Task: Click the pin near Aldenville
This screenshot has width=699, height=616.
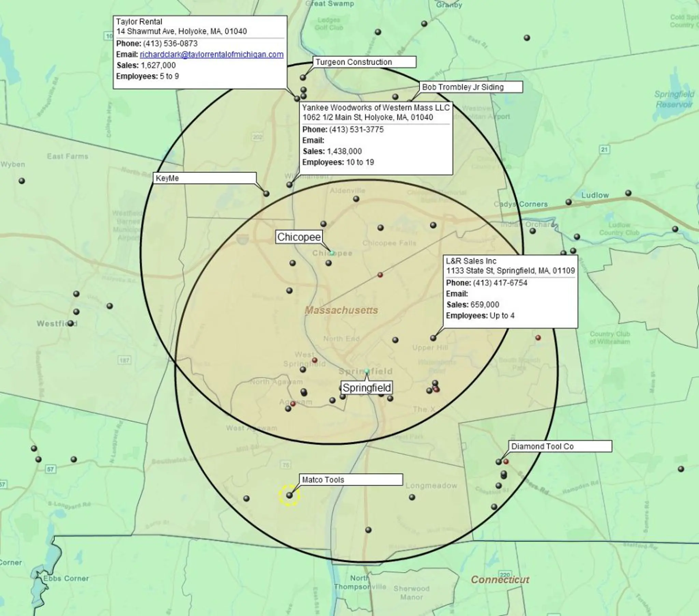Action: [x=356, y=199]
